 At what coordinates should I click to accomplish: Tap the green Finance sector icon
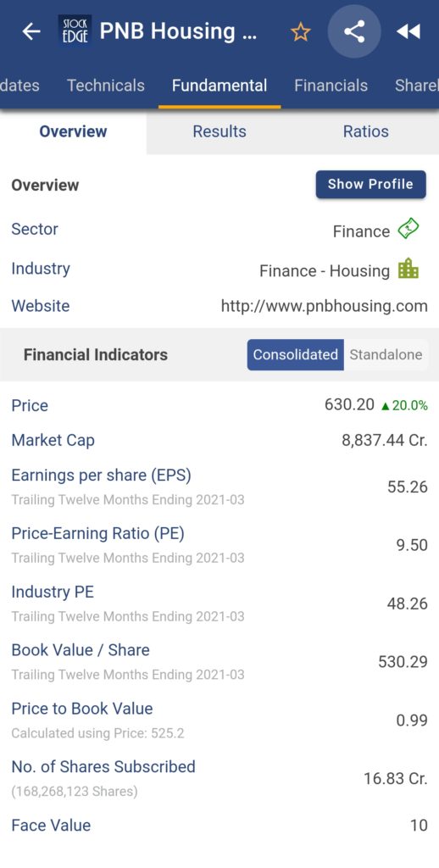pos(408,229)
